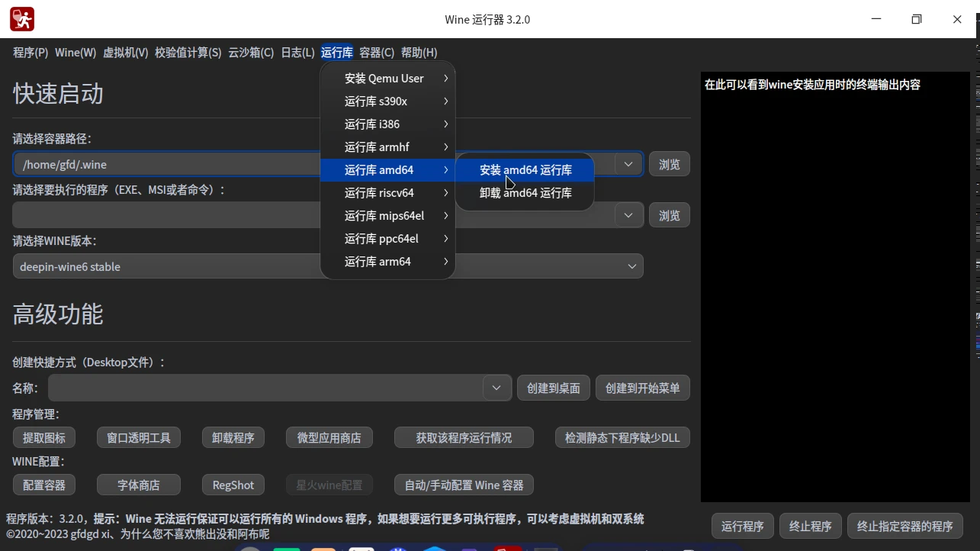Image resolution: width=980 pixels, height=551 pixels.
Task: Expand the 运行库 s390x submenu
Action: 387,101
